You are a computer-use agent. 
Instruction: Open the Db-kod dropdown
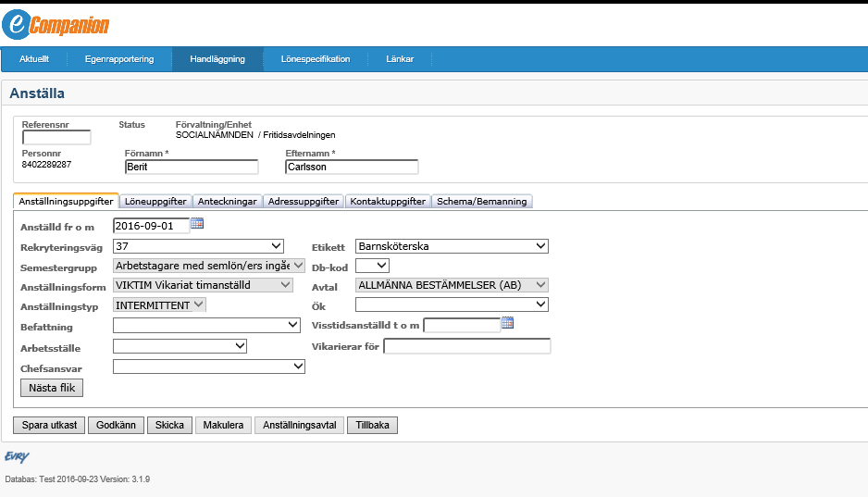[x=372, y=266]
